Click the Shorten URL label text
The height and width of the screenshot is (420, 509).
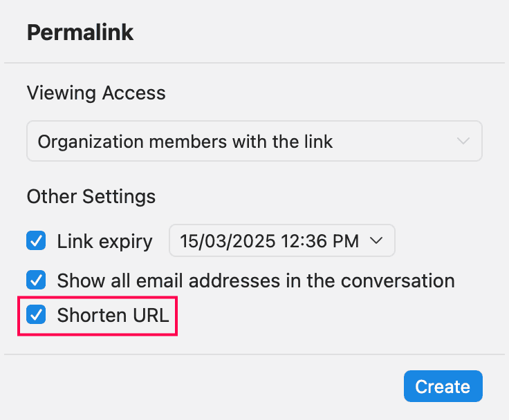[113, 316]
